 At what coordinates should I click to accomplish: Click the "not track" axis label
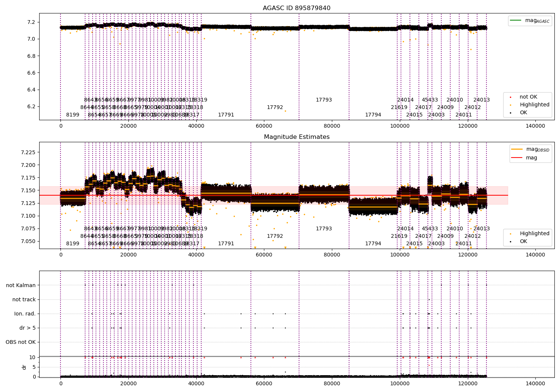coord(24,299)
